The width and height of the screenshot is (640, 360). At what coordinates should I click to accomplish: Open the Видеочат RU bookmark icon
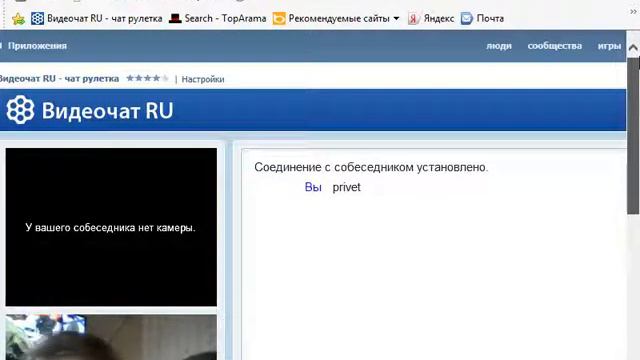(38, 18)
